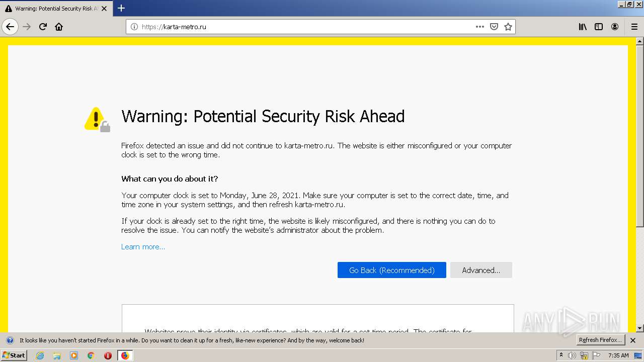This screenshot has height=362, width=644.
Task: Open the Windows Start menu
Action: click(14, 355)
